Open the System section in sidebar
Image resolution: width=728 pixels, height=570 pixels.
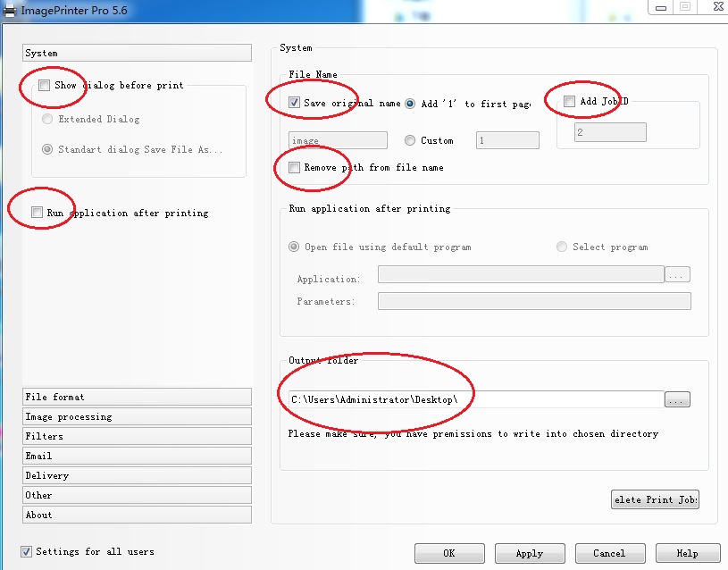click(x=137, y=53)
